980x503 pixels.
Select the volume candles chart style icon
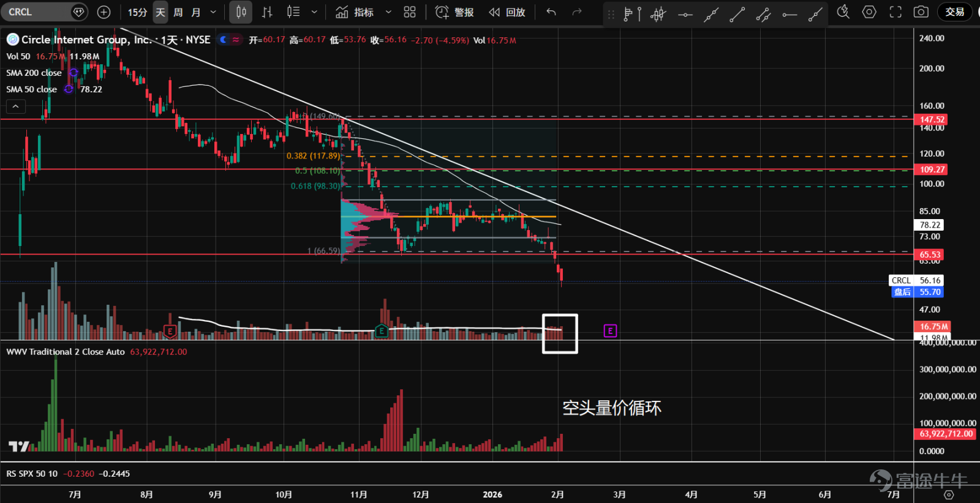[293, 12]
